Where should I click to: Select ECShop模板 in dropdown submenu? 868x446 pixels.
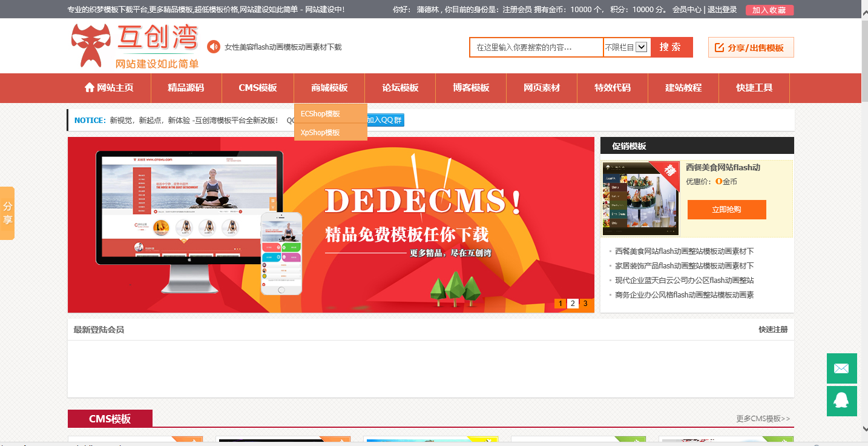click(330, 113)
